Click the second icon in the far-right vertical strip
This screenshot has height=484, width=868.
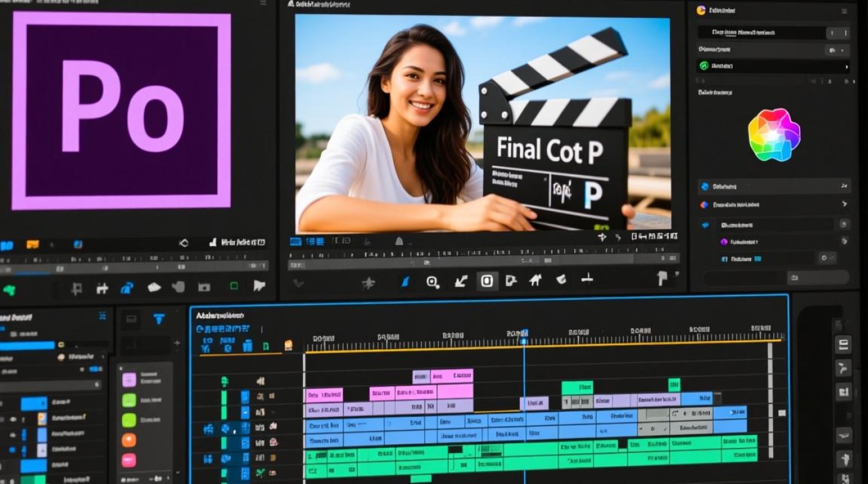click(843, 368)
